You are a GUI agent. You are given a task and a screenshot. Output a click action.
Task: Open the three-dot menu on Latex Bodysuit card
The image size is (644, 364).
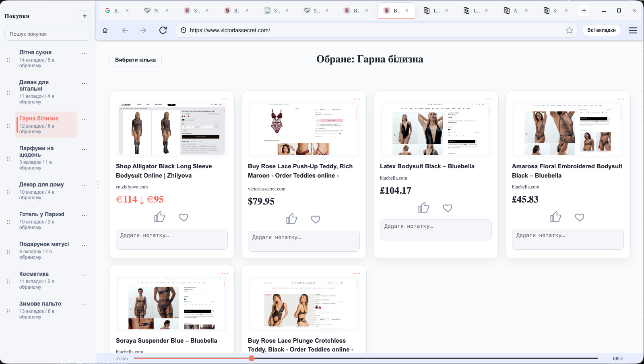point(489,99)
